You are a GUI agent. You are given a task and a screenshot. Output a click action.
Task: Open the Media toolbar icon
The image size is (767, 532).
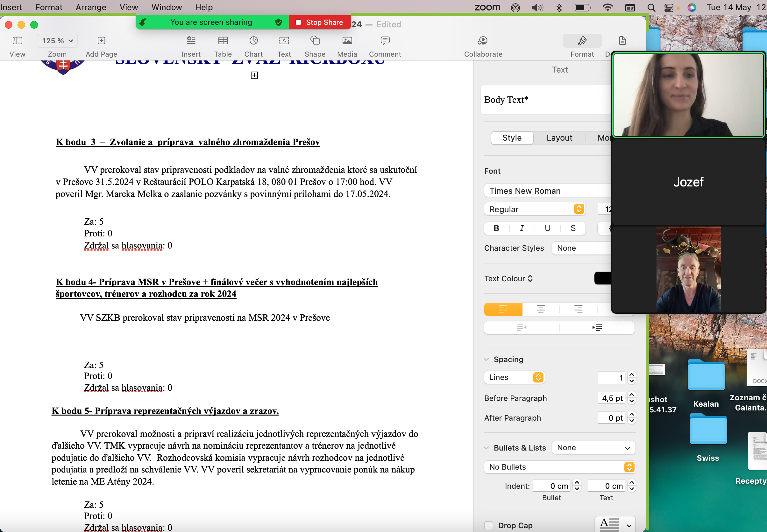[347, 41]
